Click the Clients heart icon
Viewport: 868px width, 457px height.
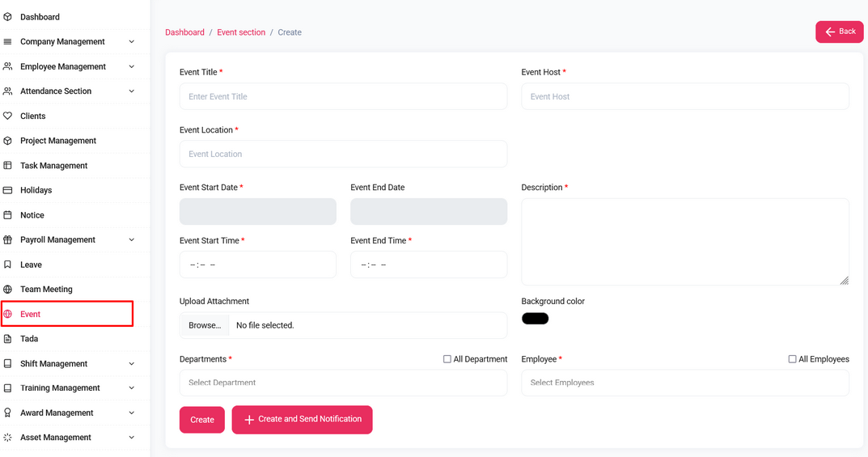[x=8, y=116]
